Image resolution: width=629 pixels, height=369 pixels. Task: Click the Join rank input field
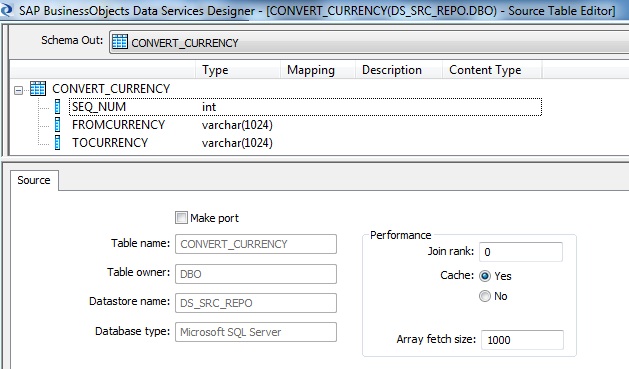coord(521,252)
